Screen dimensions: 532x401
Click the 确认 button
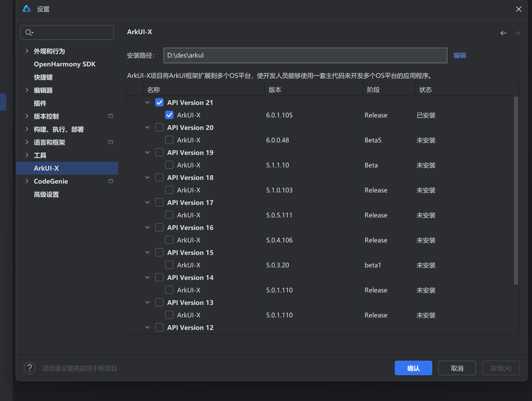point(413,368)
